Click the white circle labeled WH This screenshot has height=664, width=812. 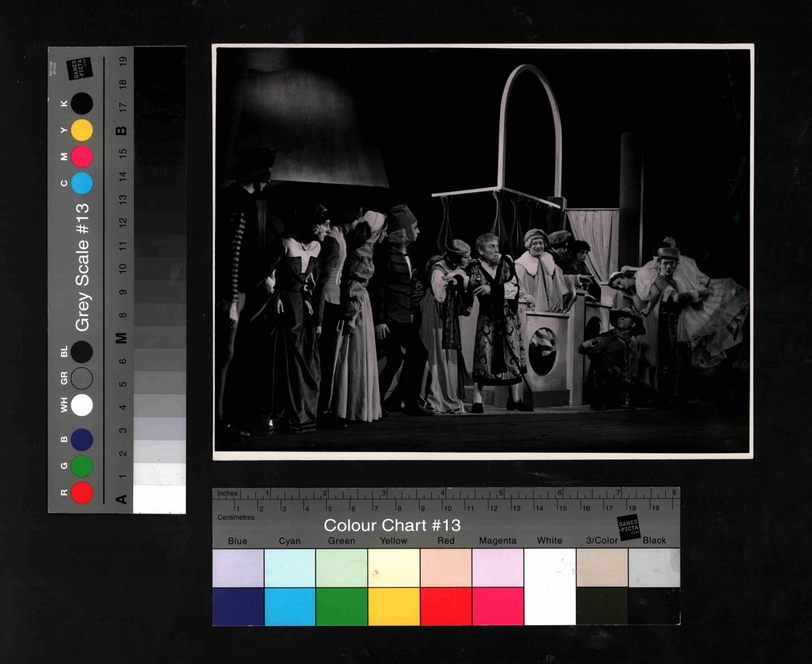(82, 405)
